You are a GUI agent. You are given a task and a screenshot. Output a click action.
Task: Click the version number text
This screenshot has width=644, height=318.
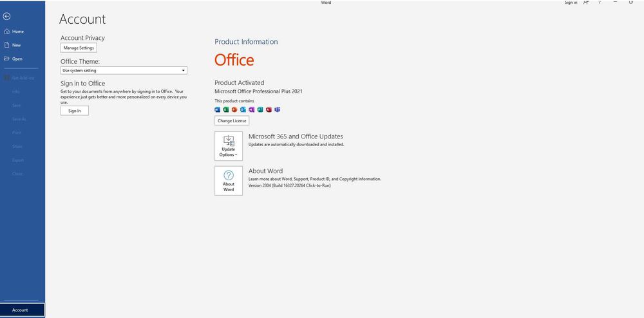coord(290,185)
